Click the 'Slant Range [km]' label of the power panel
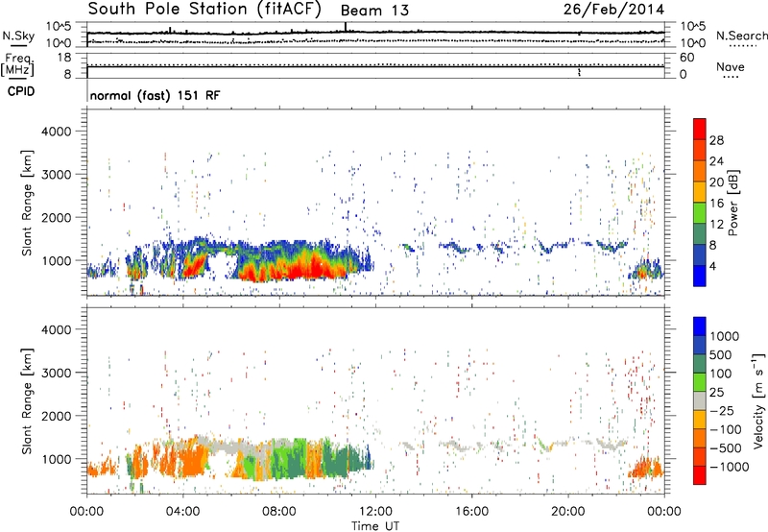768x532 pixels. [27, 203]
